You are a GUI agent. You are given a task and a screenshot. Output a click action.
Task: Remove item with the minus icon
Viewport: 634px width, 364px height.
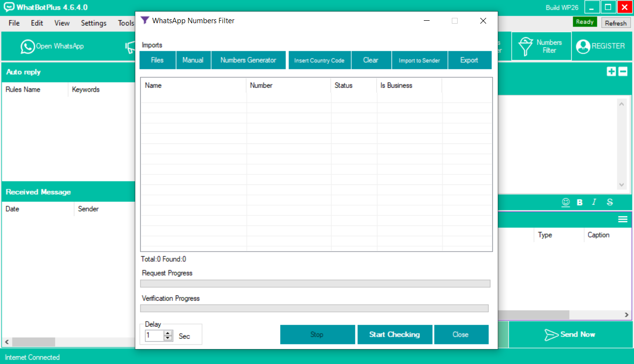[623, 71]
